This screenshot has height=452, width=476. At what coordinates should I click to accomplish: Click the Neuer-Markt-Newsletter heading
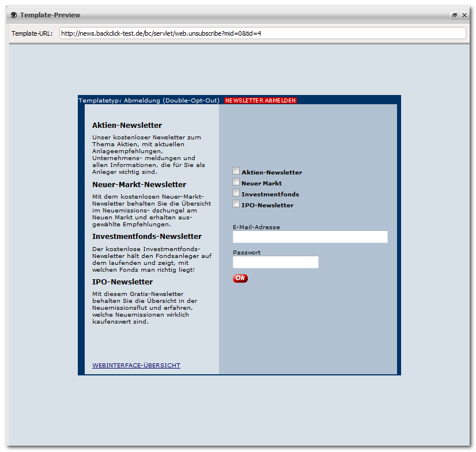click(139, 184)
